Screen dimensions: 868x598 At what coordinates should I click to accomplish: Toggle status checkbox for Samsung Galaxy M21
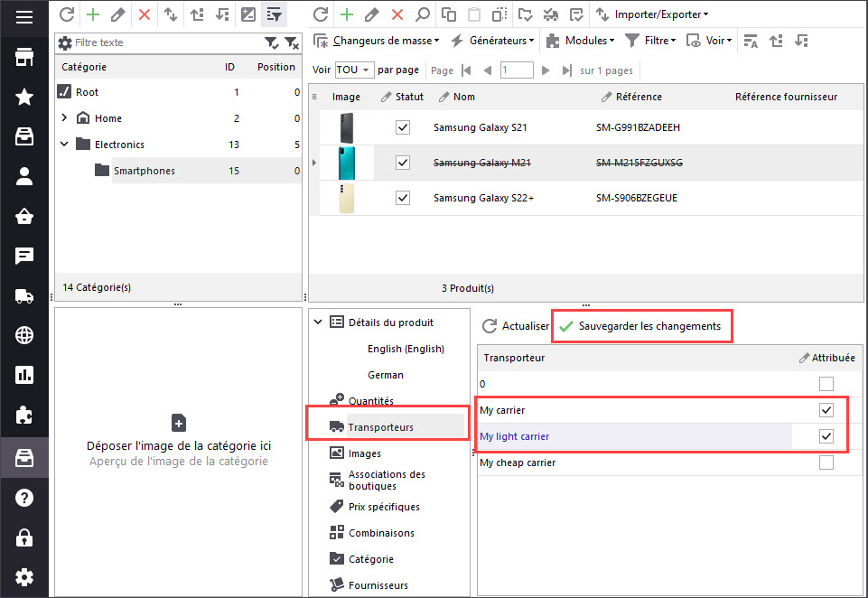tap(403, 163)
